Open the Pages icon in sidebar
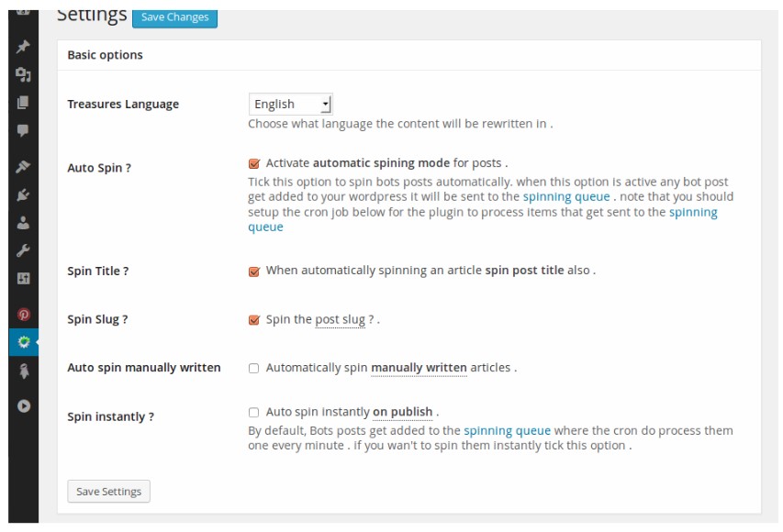The image size is (783, 532). (x=23, y=102)
